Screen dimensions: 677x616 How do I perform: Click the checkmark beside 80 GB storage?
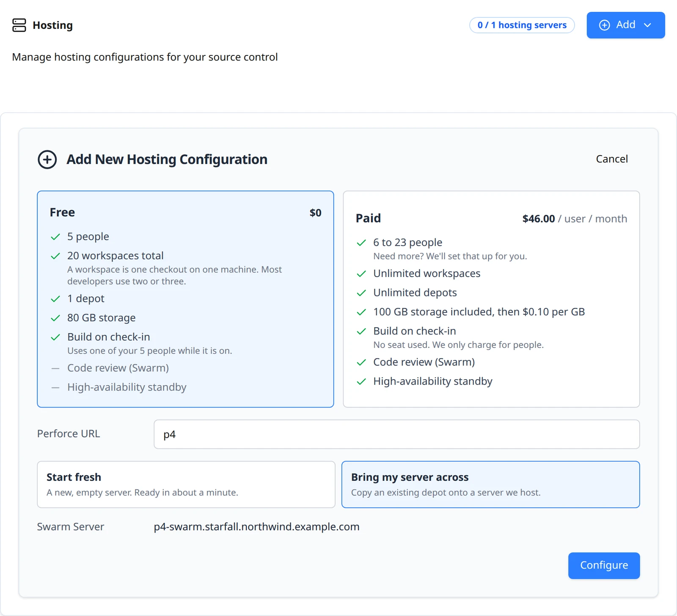click(55, 318)
